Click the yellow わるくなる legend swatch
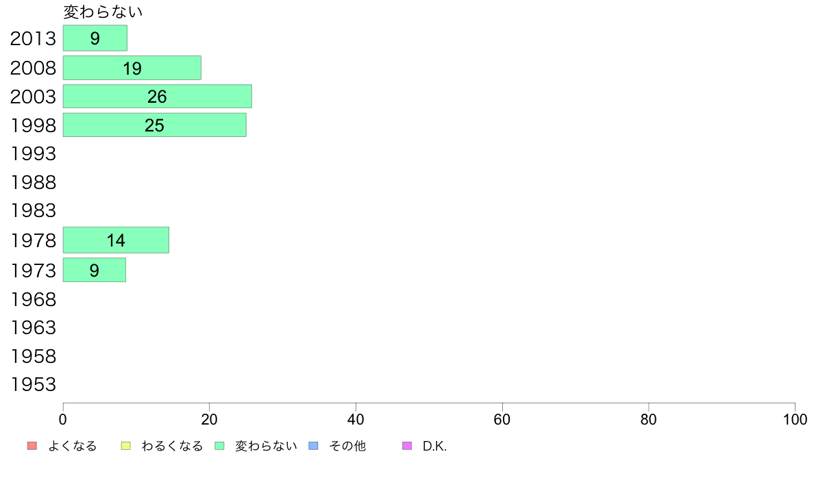The width and height of the screenshot is (814, 504). click(125, 446)
